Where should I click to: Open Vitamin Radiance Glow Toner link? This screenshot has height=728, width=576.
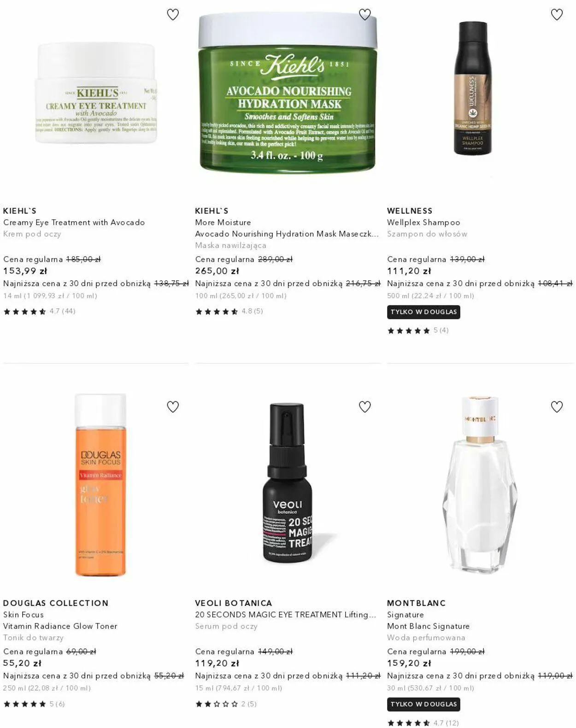click(60, 626)
